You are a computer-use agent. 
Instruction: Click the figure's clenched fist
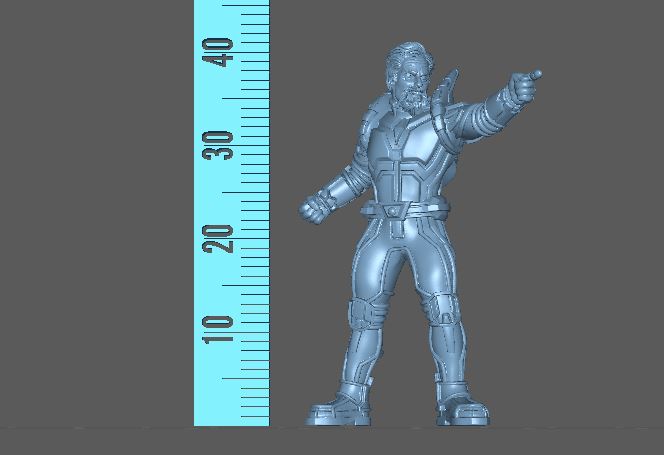[313, 207]
